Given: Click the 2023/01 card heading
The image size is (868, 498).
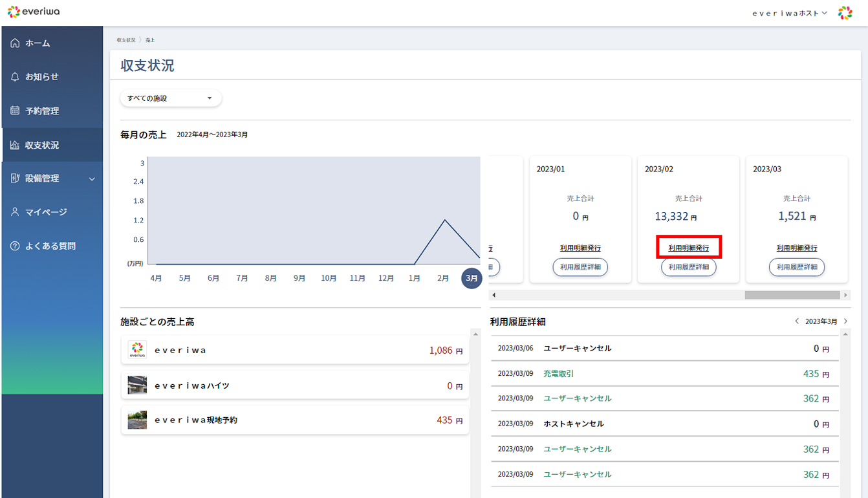Looking at the screenshot, I should pyautogui.click(x=550, y=169).
